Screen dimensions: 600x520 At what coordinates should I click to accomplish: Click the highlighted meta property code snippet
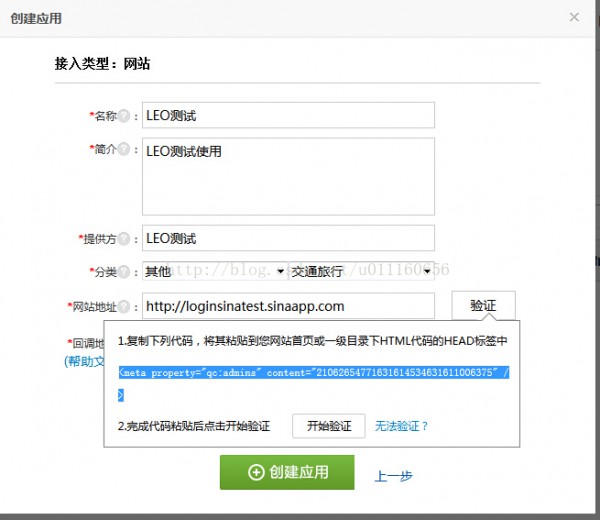click(x=313, y=372)
